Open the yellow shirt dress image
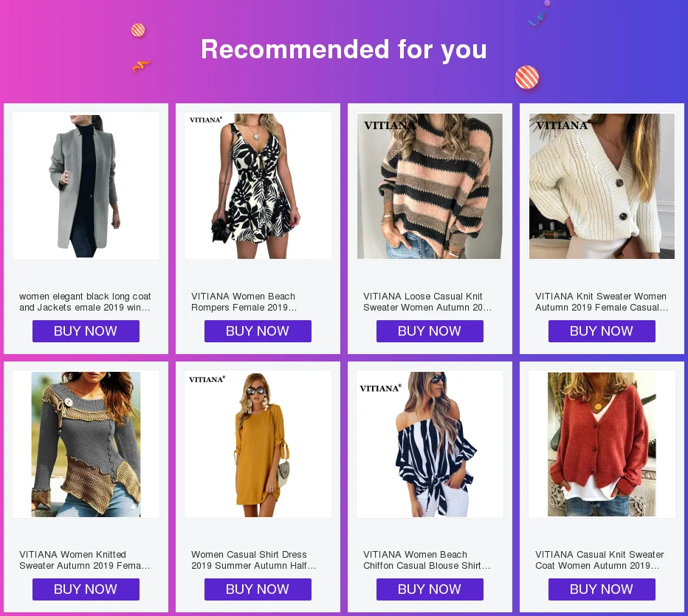The width and height of the screenshot is (688, 616). [258, 444]
